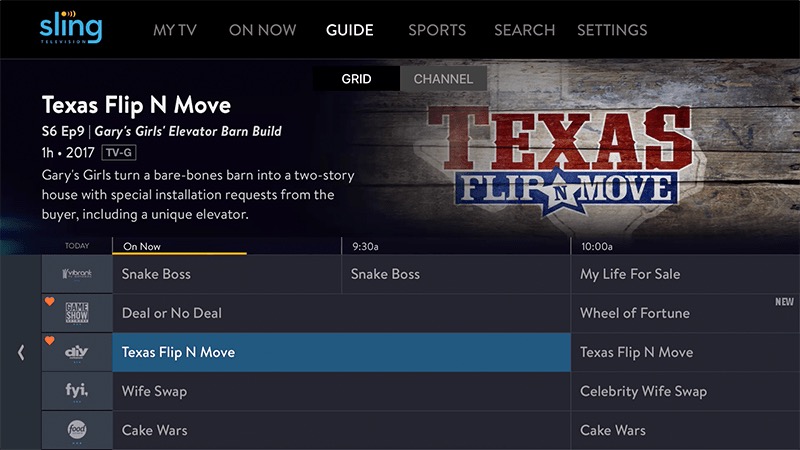Select the DIY channel logo
Image resolution: width=800 pixels, height=450 pixels.
tap(77, 352)
